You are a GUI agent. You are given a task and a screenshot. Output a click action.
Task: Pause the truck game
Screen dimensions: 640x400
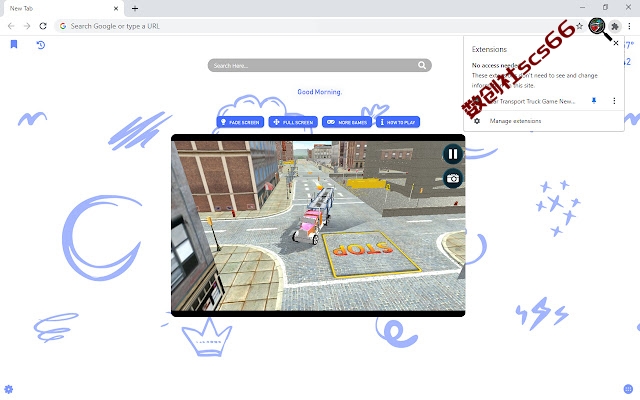[x=453, y=154]
